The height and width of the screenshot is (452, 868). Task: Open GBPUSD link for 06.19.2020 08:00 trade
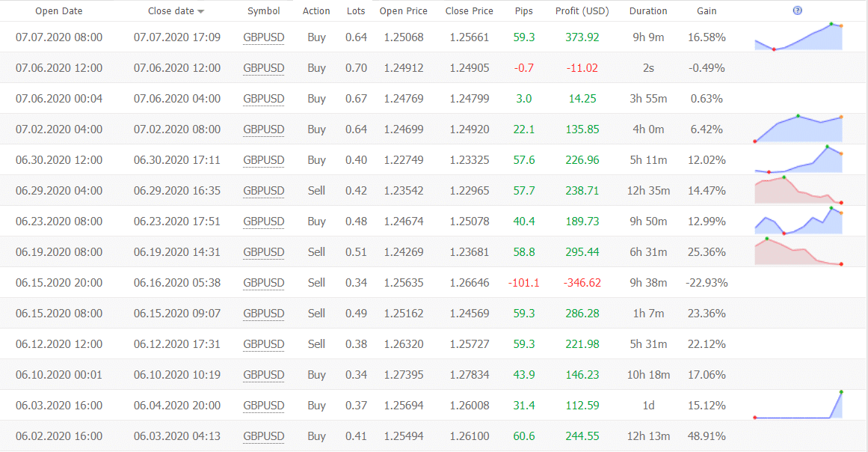(x=263, y=252)
